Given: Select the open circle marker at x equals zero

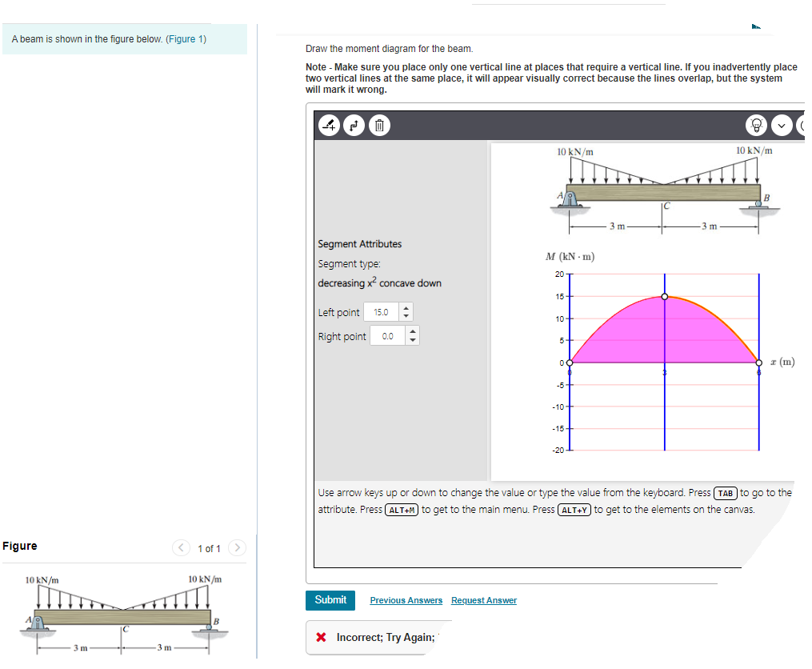Looking at the screenshot, I should 568,363.
